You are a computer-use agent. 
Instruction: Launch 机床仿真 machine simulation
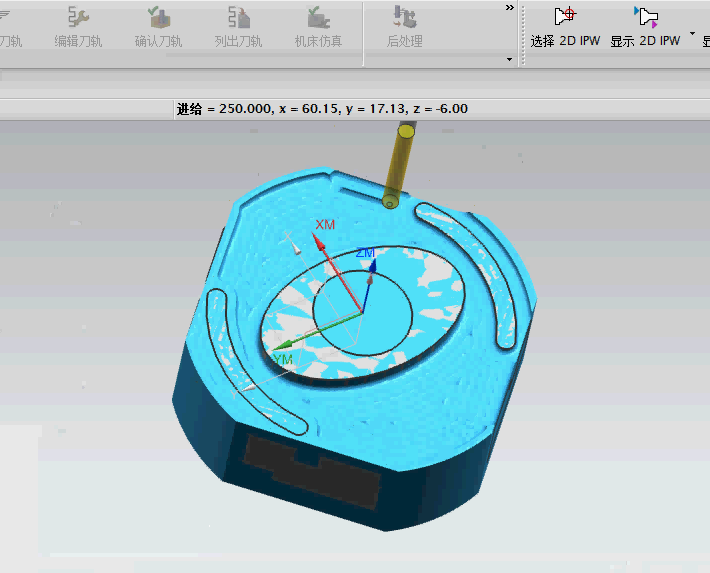(318, 26)
